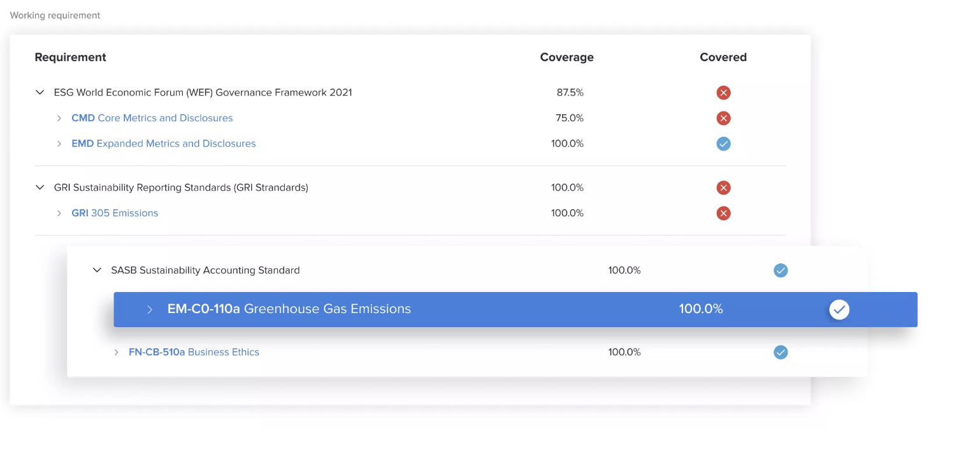Click the Requirement column header
This screenshot has height=468, width=980.
click(x=71, y=57)
